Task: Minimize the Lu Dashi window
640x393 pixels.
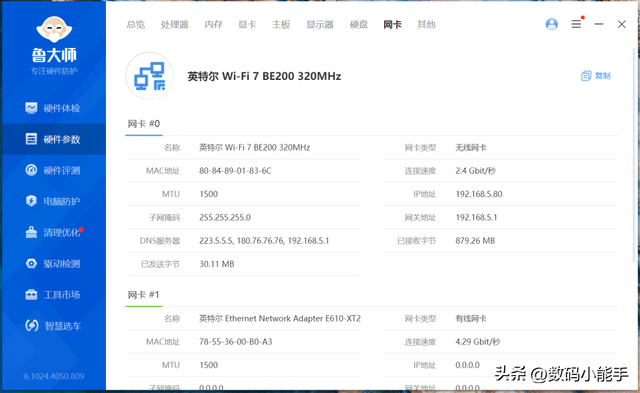Action: click(x=599, y=24)
